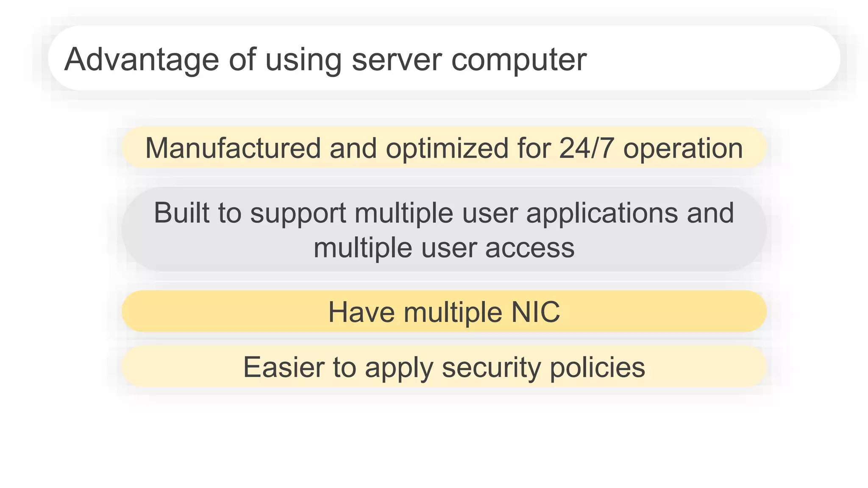Select the 'Have multiple NIC' box

point(444,311)
